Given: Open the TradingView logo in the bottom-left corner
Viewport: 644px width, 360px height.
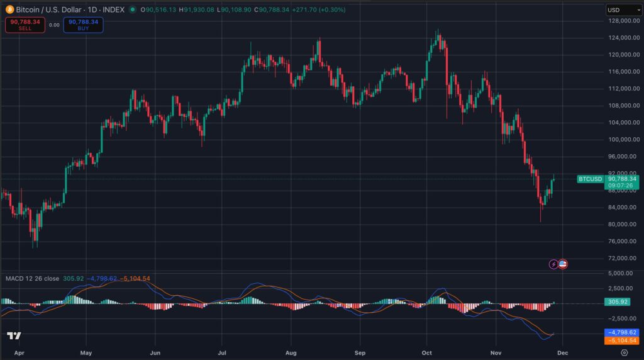Looking at the screenshot, I should pos(14,335).
